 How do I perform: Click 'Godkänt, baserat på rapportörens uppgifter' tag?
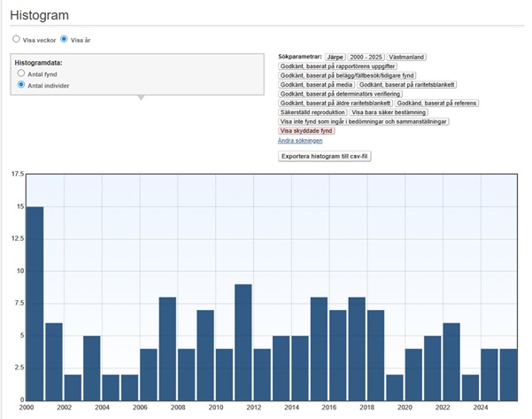click(x=336, y=66)
